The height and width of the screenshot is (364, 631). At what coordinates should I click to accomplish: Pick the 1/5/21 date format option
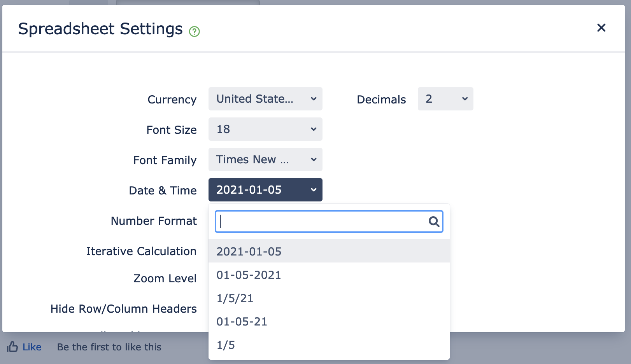(235, 298)
